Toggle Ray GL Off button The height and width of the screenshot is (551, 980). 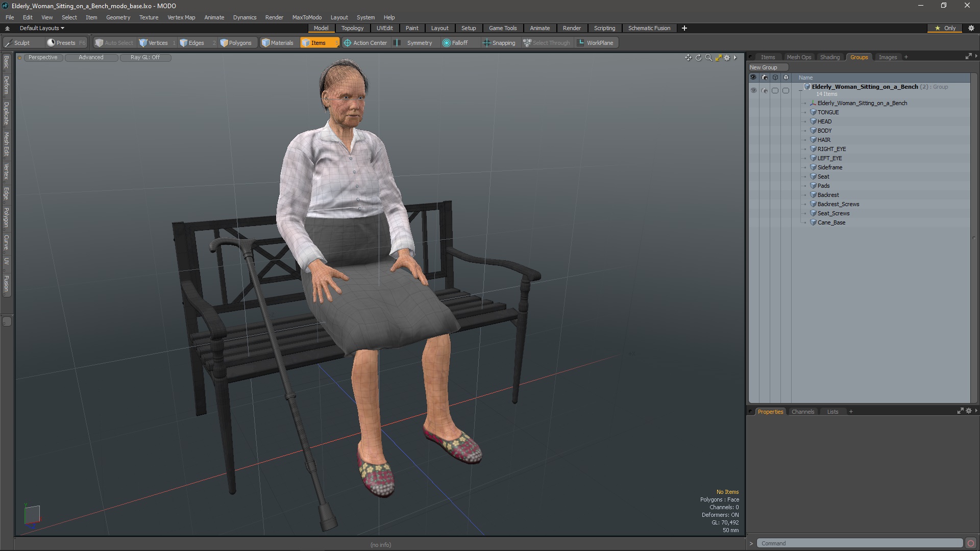tap(145, 57)
